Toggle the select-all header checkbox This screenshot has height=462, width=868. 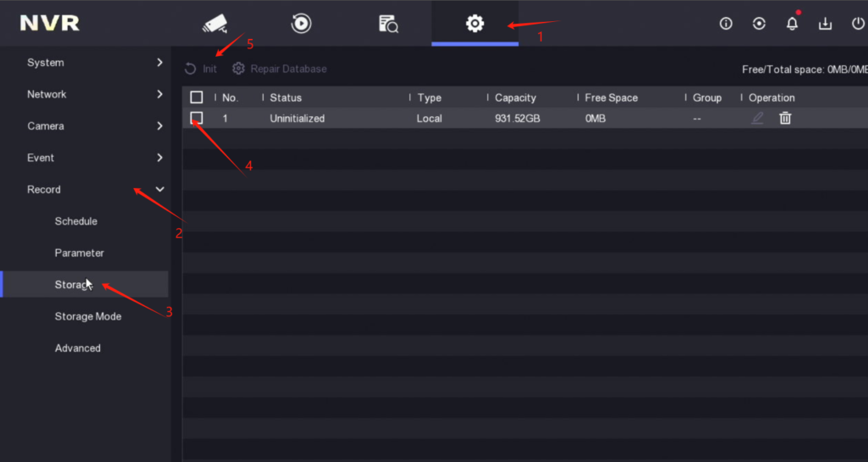coord(197,97)
